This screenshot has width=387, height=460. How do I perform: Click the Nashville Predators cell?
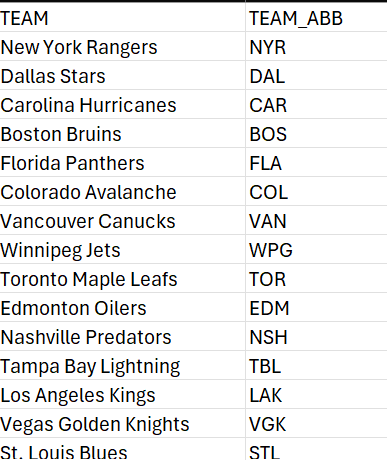click(122, 337)
